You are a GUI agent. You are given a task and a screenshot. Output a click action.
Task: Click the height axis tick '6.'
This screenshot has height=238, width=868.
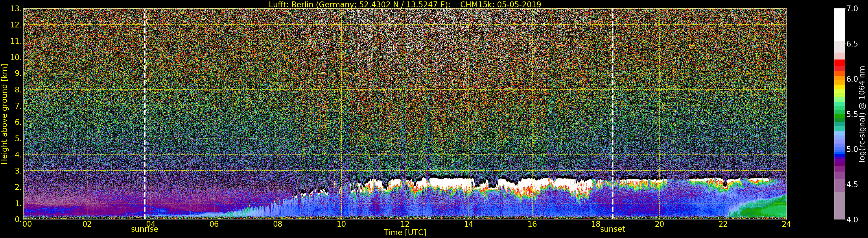[x=18, y=122]
